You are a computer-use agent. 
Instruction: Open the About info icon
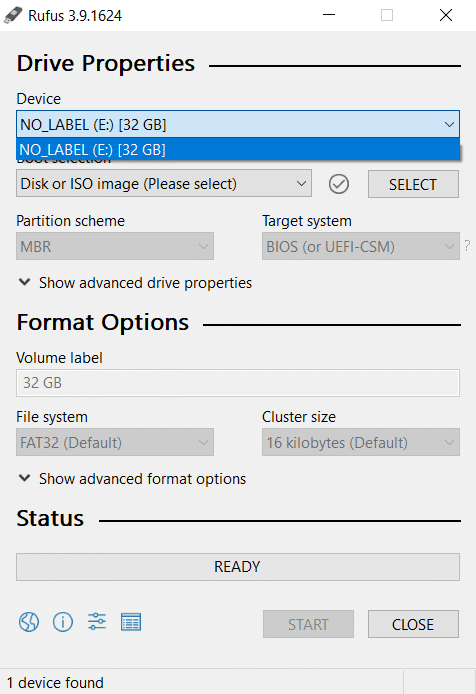coord(63,622)
